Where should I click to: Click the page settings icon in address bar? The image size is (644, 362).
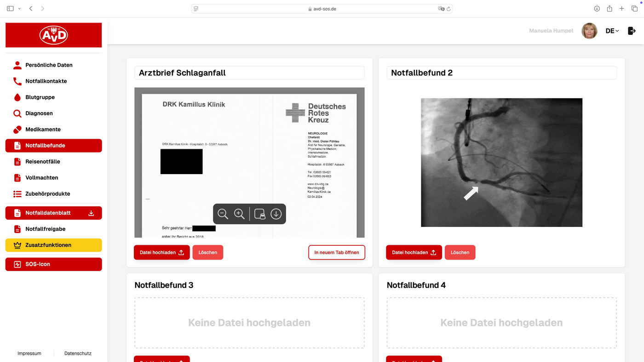196,9
